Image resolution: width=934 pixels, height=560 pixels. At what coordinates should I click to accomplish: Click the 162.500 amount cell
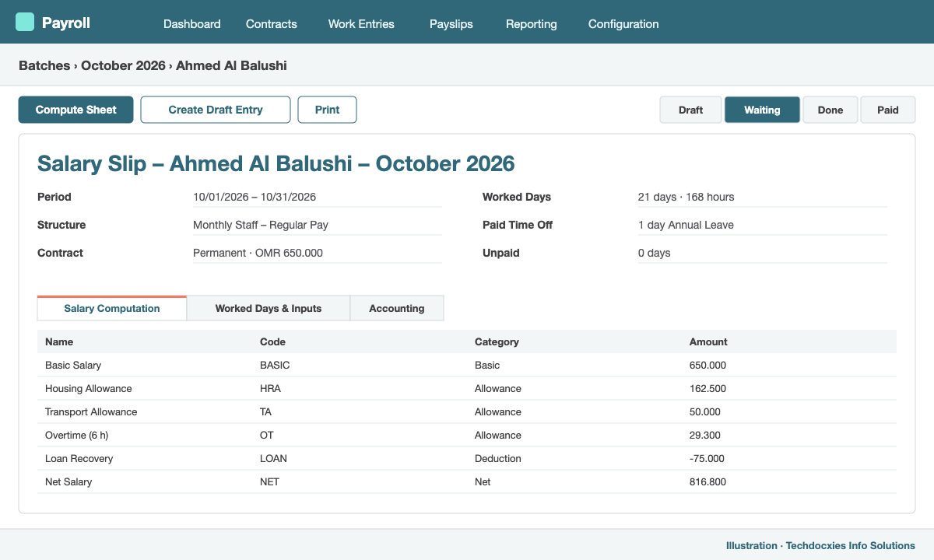click(708, 388)
